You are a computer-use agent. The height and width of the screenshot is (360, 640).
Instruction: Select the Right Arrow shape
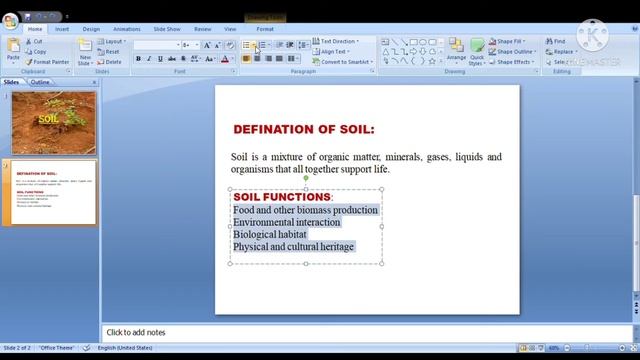coord(413,52)
